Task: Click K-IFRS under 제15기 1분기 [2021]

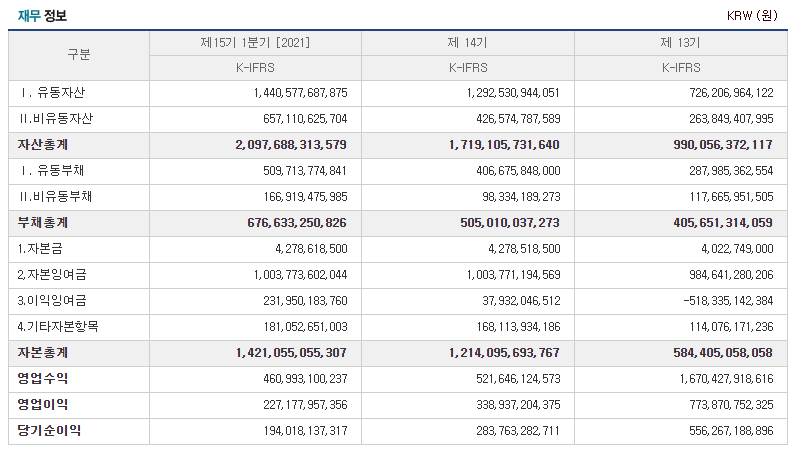Action: 255,68
